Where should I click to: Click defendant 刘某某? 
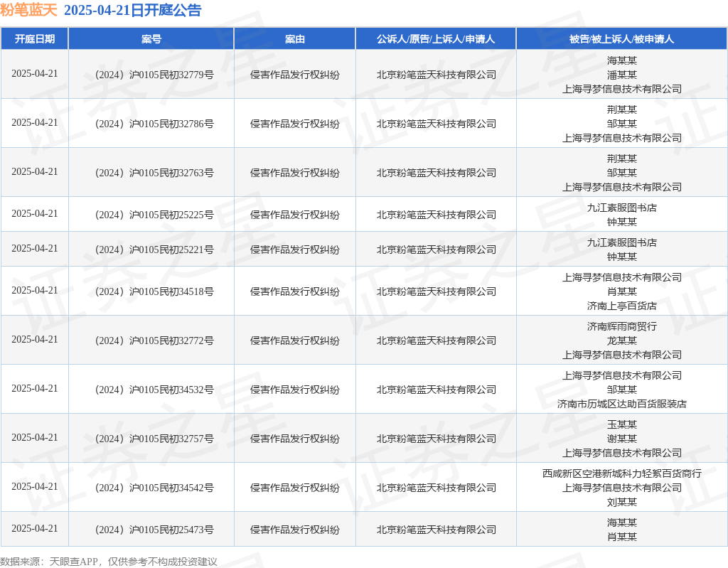(x=621, y=502)
